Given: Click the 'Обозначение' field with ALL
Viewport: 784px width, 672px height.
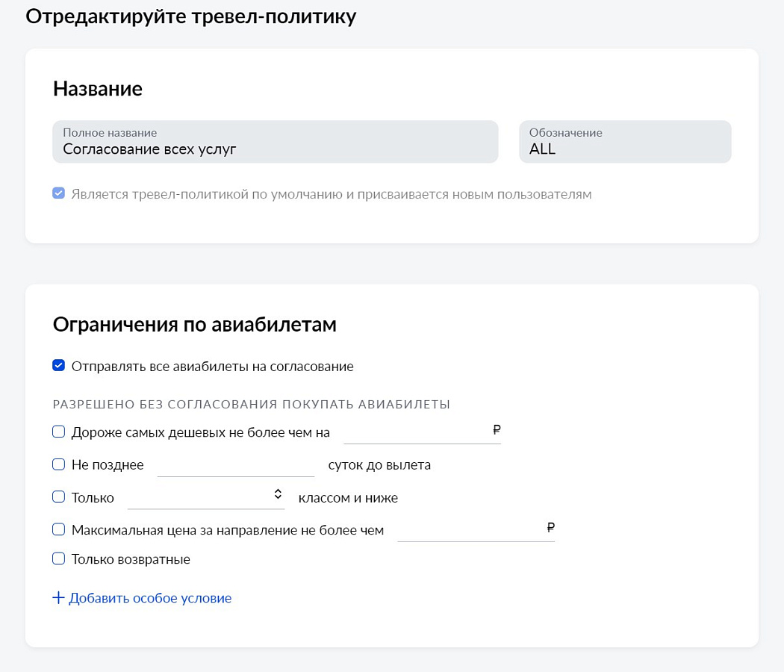Looking at the screenshot, I should [625, 142].
